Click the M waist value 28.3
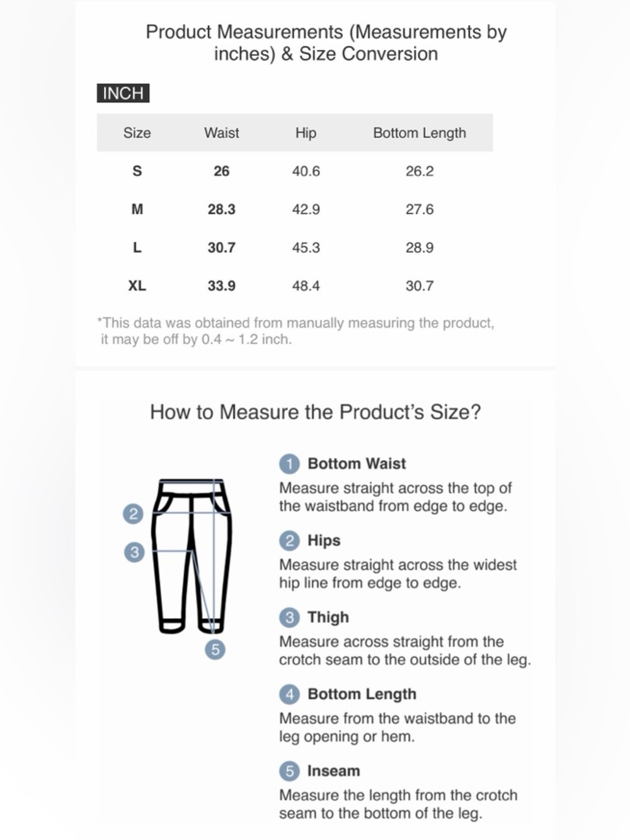Screen dimensions: 630x840 click(x=222, y=209)
